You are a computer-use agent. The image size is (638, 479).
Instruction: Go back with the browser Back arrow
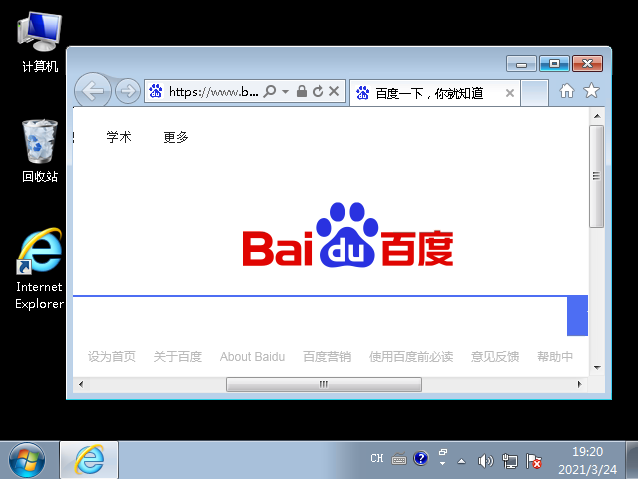(93, 91)
